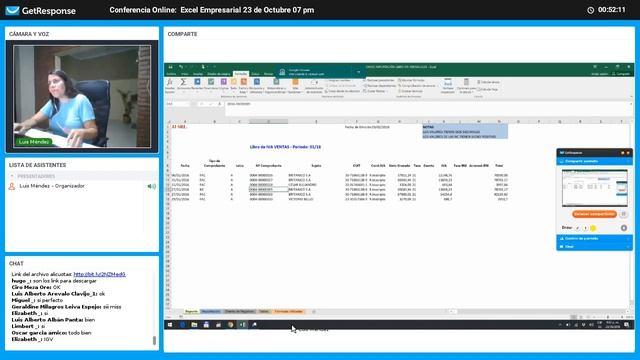Add a new sheet with plus icon

click(x=314, y=311)
